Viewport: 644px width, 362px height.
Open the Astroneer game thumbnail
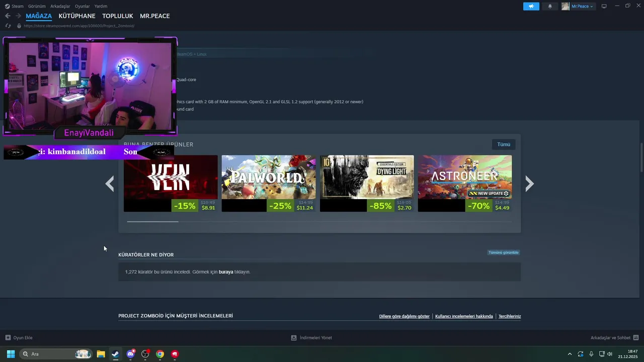pos(465,177)
